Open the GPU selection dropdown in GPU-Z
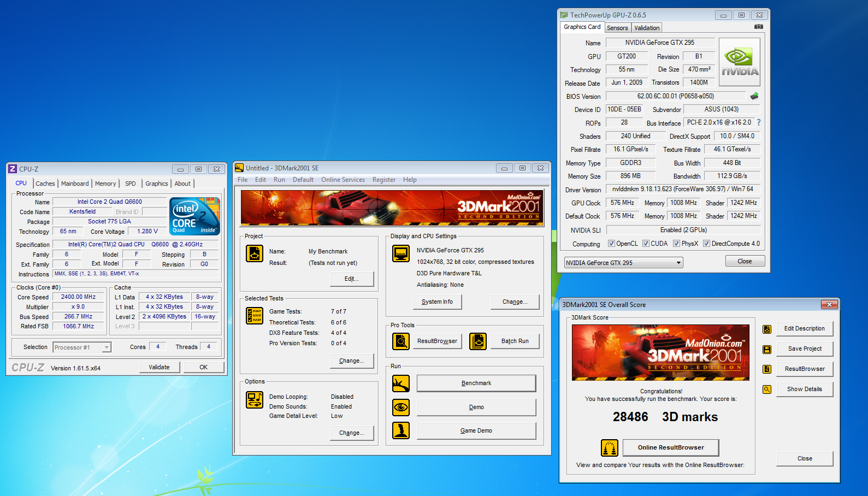Viewport: 868px width, 496px height. (x=623, y=263)
